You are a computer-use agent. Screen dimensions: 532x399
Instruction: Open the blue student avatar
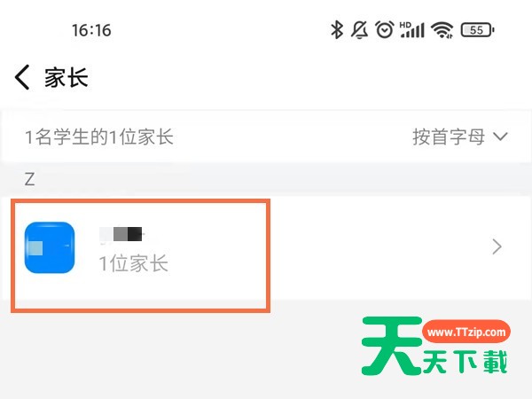[x=50, y=247]
